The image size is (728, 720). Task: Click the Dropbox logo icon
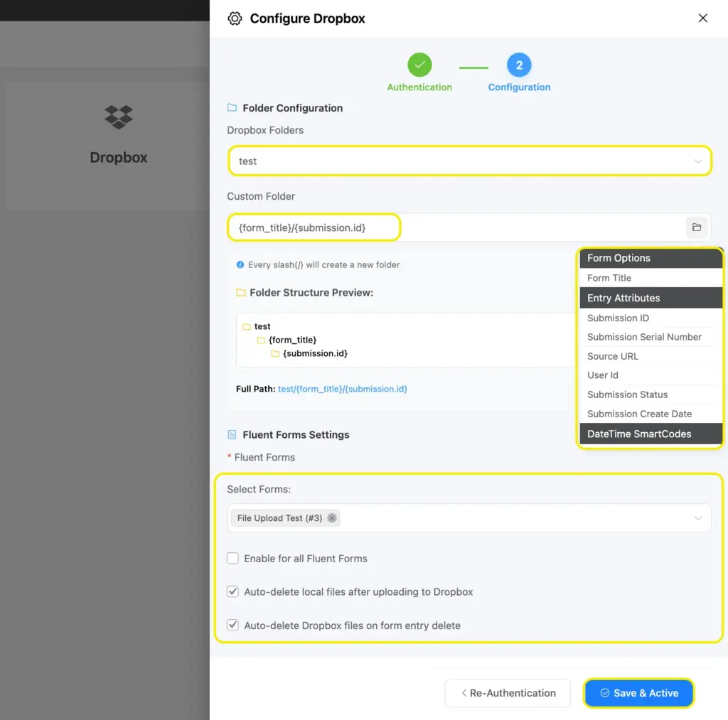click(119, 117)
